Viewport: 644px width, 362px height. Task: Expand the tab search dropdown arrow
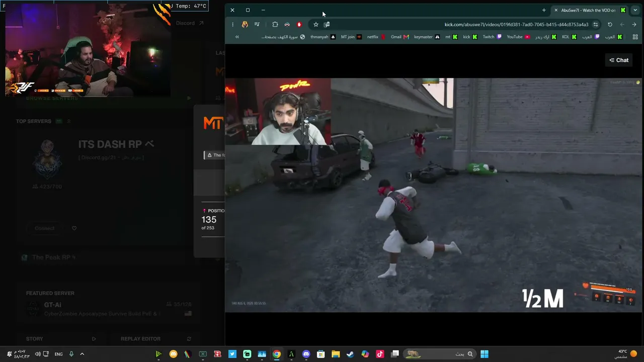[x=635, y=10]
